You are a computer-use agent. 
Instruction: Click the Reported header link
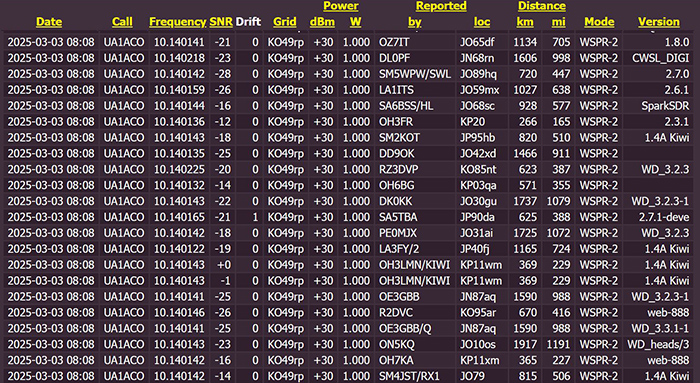tap(441, 6)
